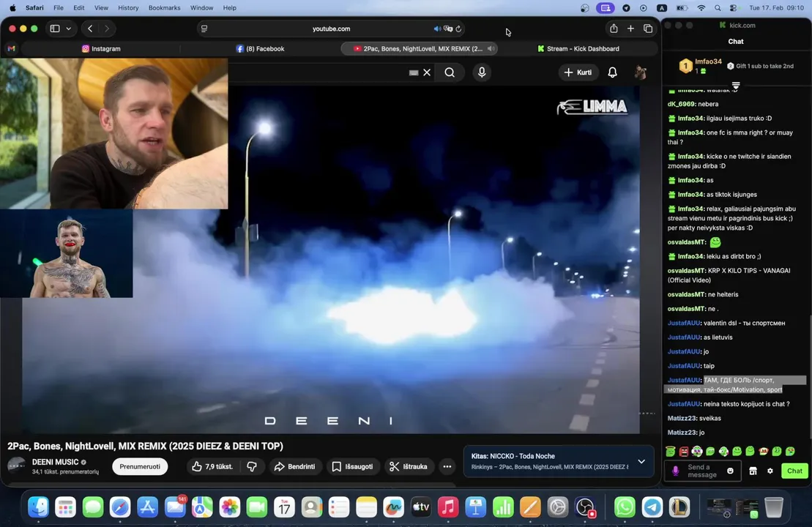Open the DEENI MUSIC channel name

pyautogui.click(x=56, y=462)
